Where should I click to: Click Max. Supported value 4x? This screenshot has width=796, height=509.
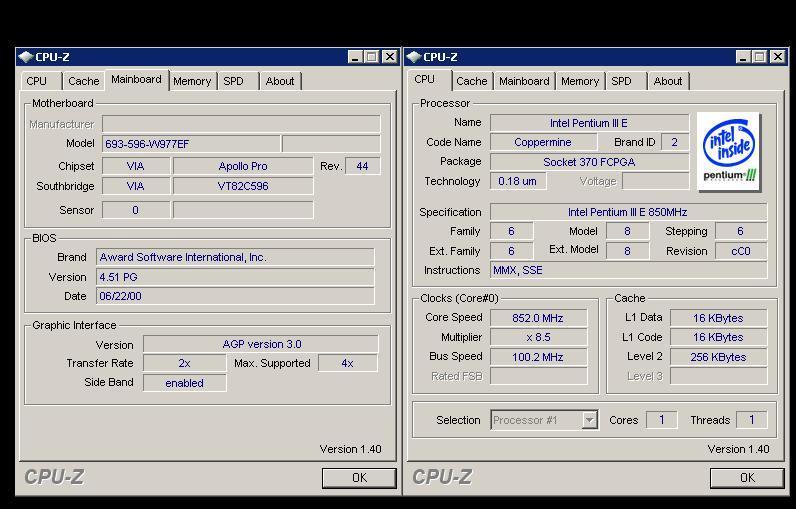pyautogui.click(x=348, y=363)
